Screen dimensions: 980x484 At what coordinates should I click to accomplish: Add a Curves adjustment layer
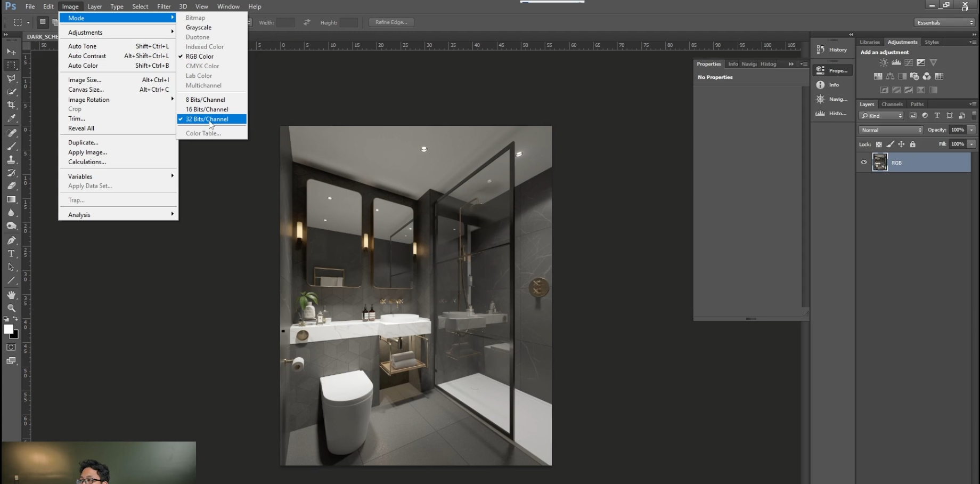click(x=908, y=62)
